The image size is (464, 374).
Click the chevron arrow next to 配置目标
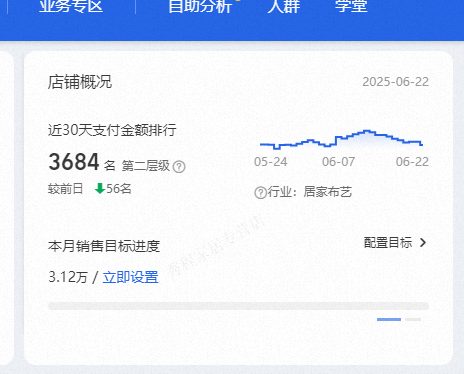[423, 243]
